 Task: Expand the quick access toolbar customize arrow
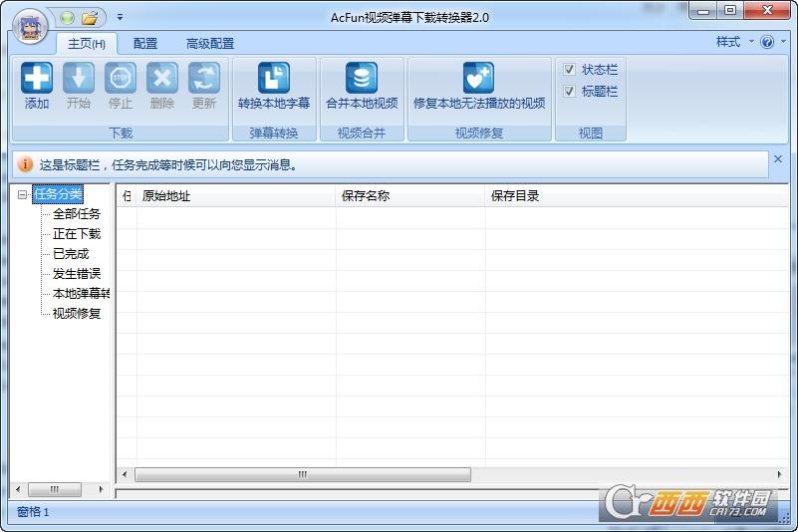pyautogui.click(x=121, y=17)
